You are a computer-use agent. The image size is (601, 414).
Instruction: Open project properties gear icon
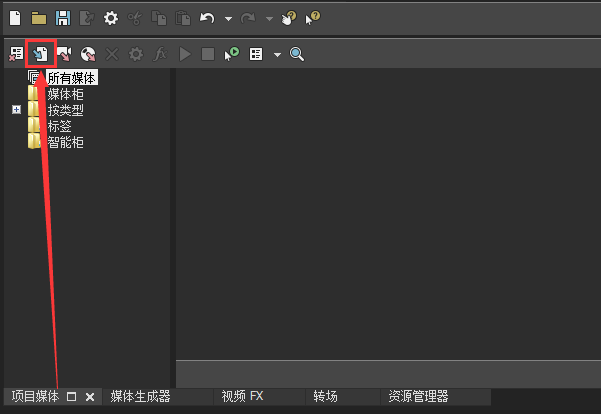point(111,18)
